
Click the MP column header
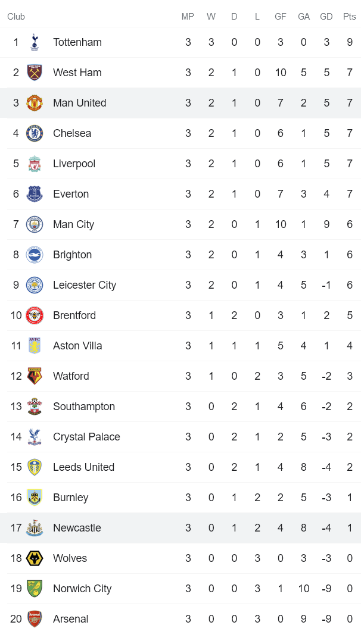click(x=188, y=17)
